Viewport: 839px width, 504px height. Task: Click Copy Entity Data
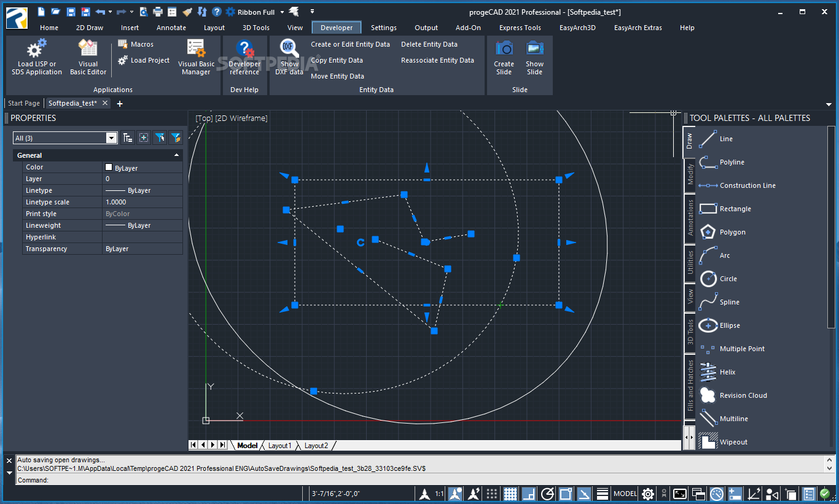[x=337, y=60]
